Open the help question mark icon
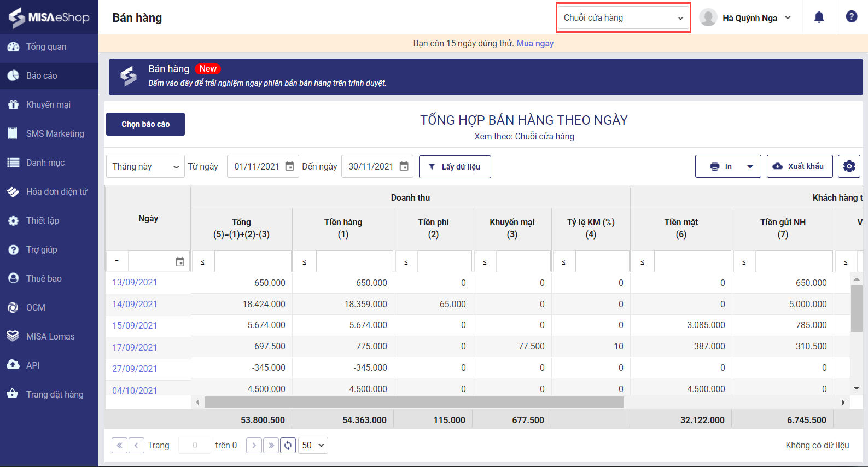The width and height of the screenshot is (868, 467). (x=852, y=17)
